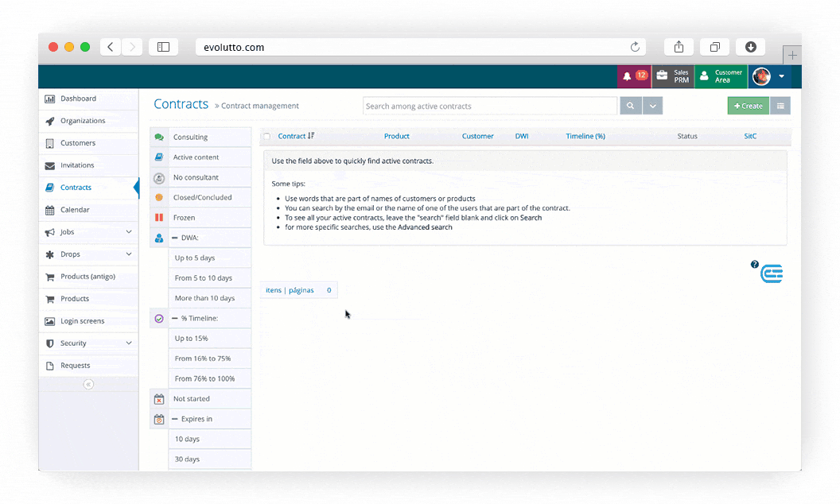Open the help question mark icon
Screen dimensions: 840x504
coord(754,265)
